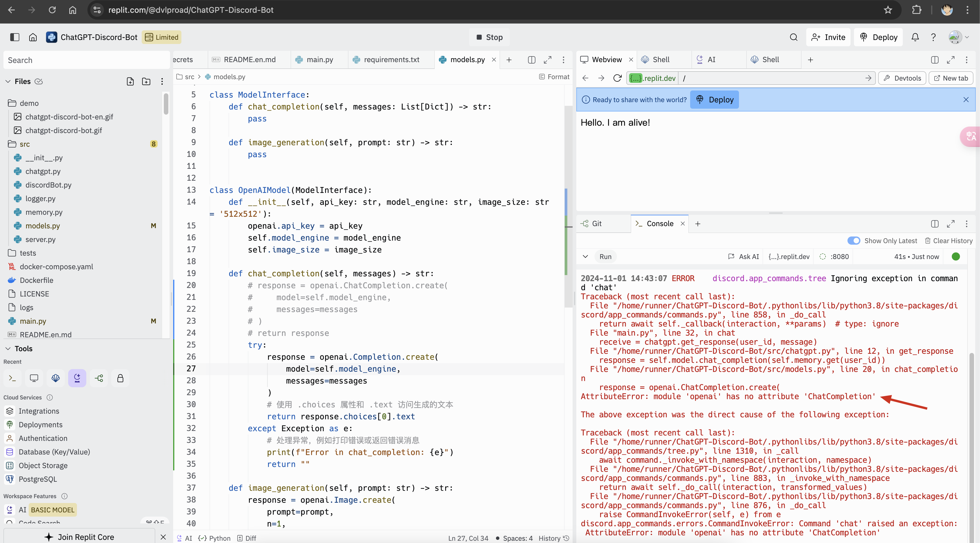
Task: Add a new tab in webview pane
Action: click(810, 60)
